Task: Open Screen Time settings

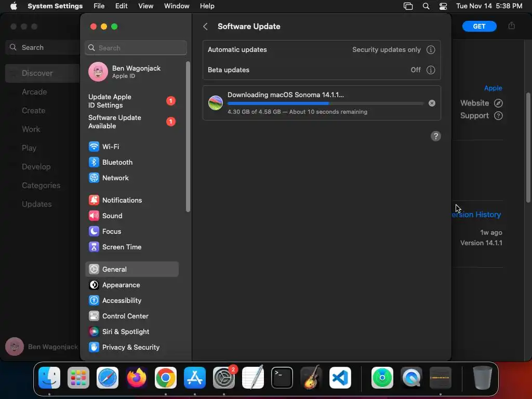Action: (131, 247)
